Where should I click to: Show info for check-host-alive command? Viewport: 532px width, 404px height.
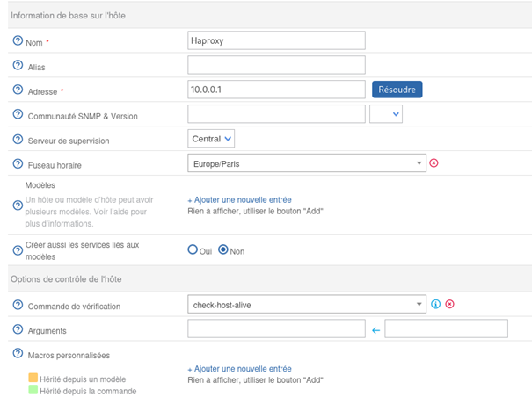click(435, 305)
